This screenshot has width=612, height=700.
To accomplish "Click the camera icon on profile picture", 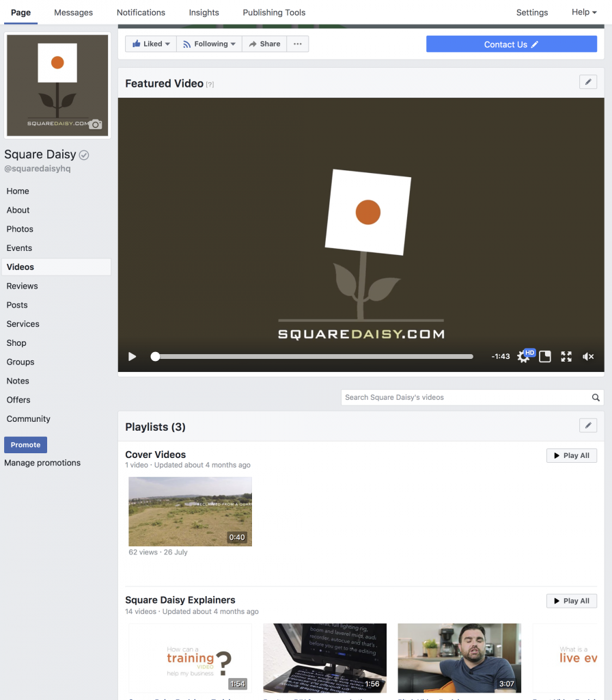I will click(95, 124).
